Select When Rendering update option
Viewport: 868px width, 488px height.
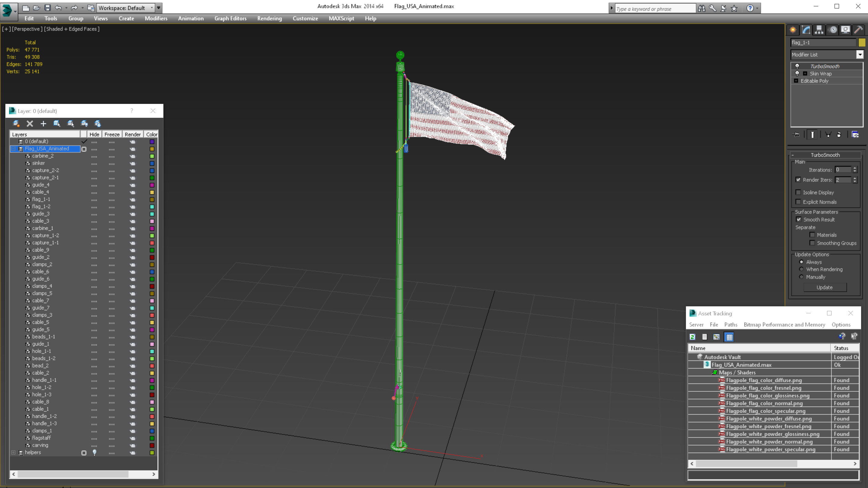[801, 269]
